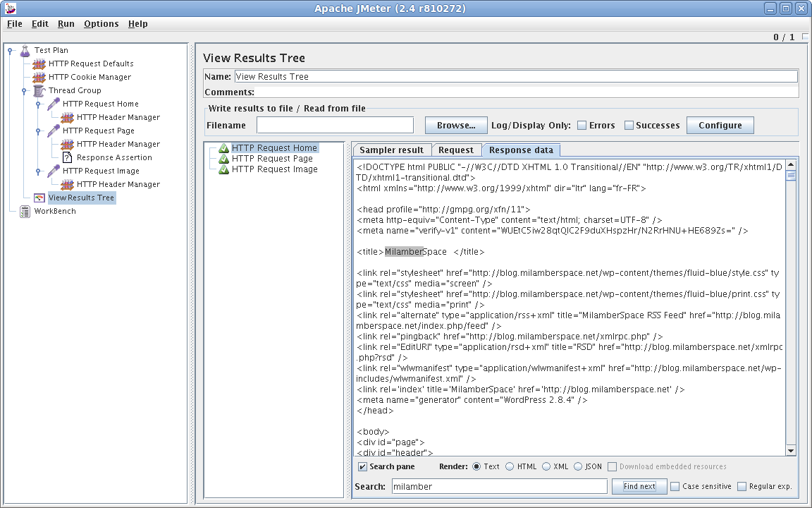Viewport: 812px width, 508px height.
Task: Click the Browse button for results file
Action: point(455,125)
